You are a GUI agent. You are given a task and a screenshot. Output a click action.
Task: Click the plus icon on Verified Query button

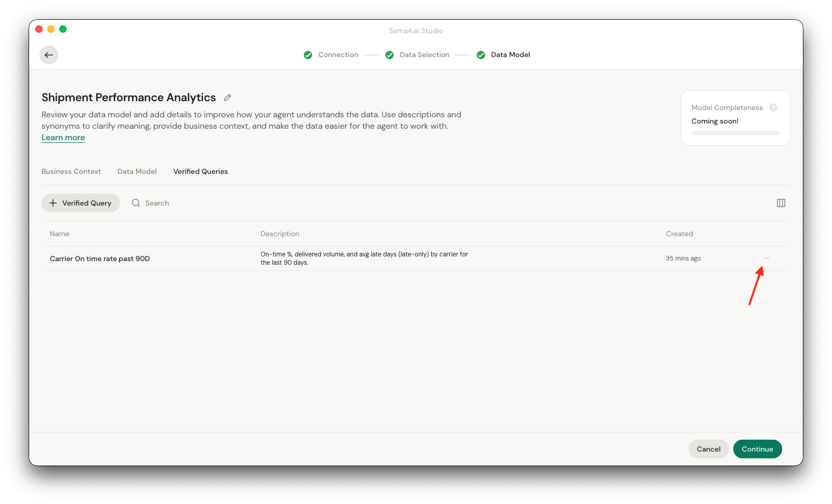(x=53, y=203)
